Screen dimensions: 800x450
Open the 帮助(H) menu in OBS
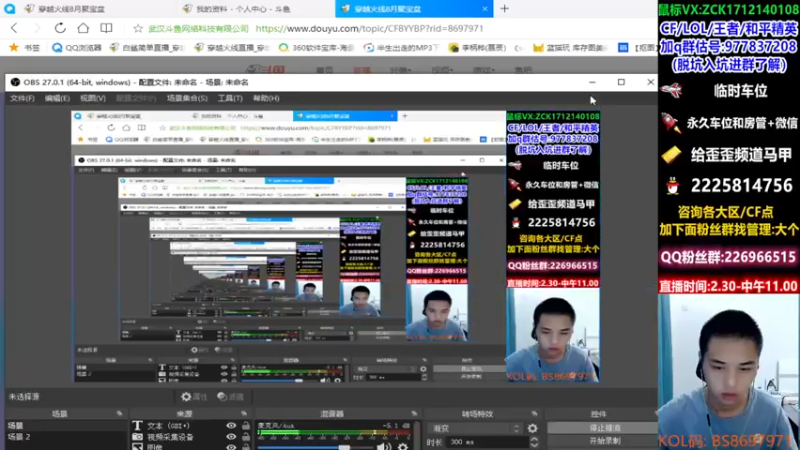266,98
